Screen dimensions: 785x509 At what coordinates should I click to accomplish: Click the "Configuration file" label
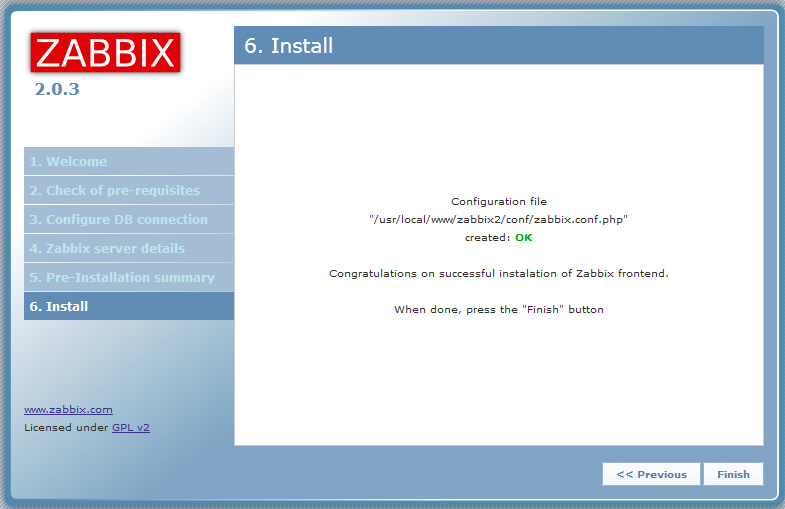tap(499, 202)
